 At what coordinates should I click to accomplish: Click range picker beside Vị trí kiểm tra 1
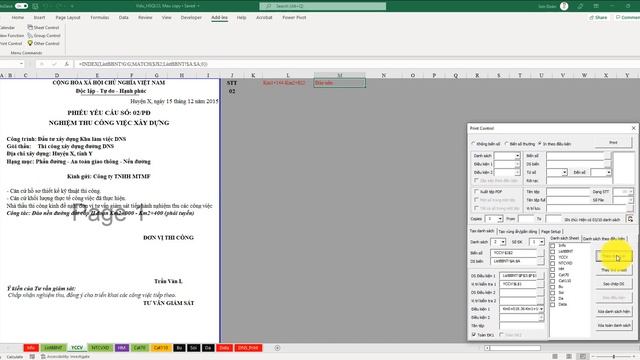click(541, 284)
